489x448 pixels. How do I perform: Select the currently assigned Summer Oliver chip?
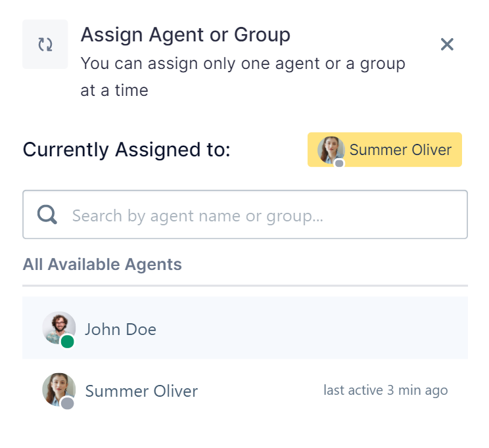pyautogui.click(x=384, y=150)
